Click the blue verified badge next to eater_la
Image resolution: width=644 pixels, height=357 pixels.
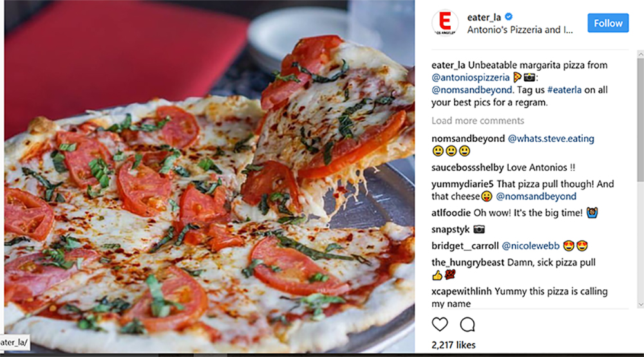pos(509,17)
